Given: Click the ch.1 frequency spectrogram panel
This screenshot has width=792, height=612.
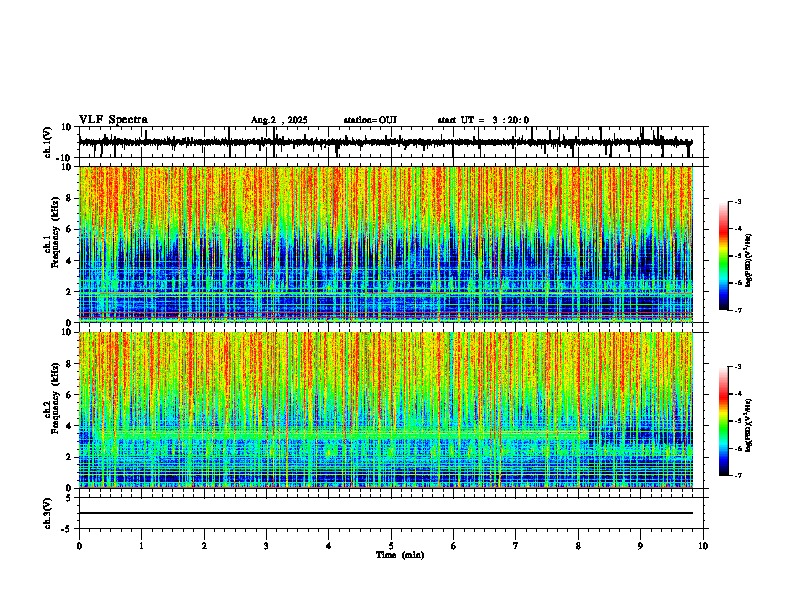Looking at the screenshot, I should click(x=386, y=244).
